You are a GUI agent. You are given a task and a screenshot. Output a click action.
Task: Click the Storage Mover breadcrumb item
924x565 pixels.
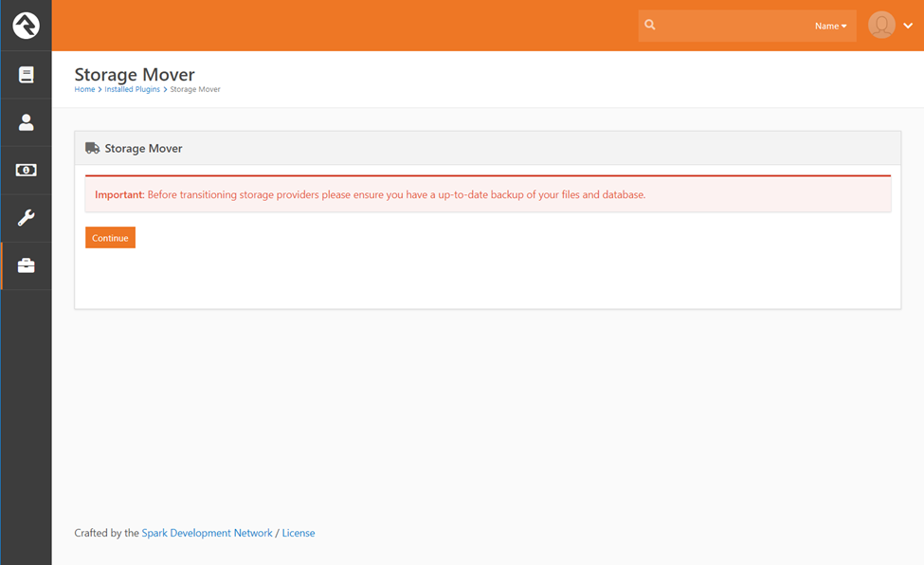(x=195, y=90)
